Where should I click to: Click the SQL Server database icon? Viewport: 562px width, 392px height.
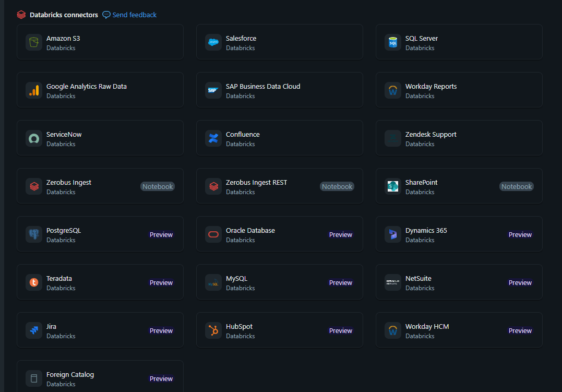(393, 42)
